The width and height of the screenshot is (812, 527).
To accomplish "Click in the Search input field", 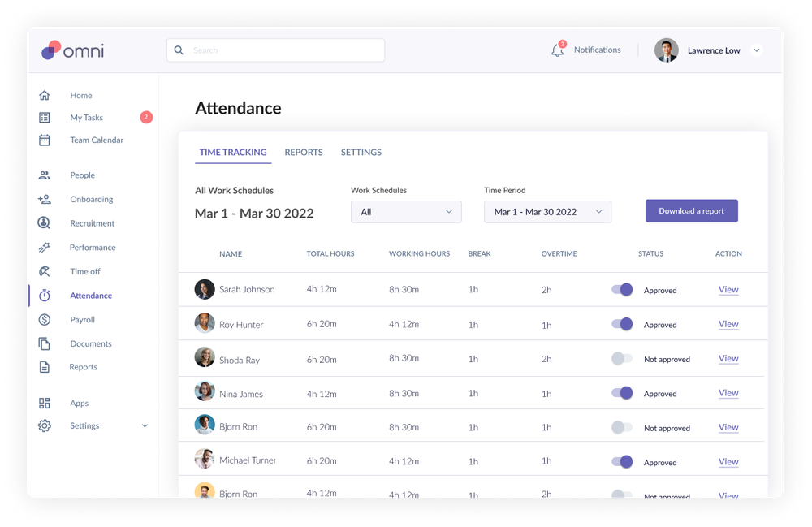I will click(275, 50).
